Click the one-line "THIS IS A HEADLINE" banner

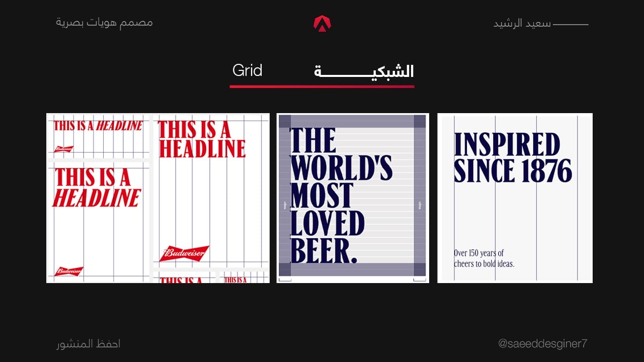[x=98, y=126]
